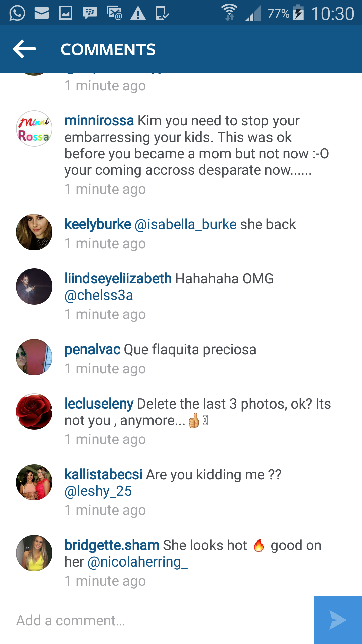Tap the @isabella_burke mention

pyautogui.click(x=185, y=224)
